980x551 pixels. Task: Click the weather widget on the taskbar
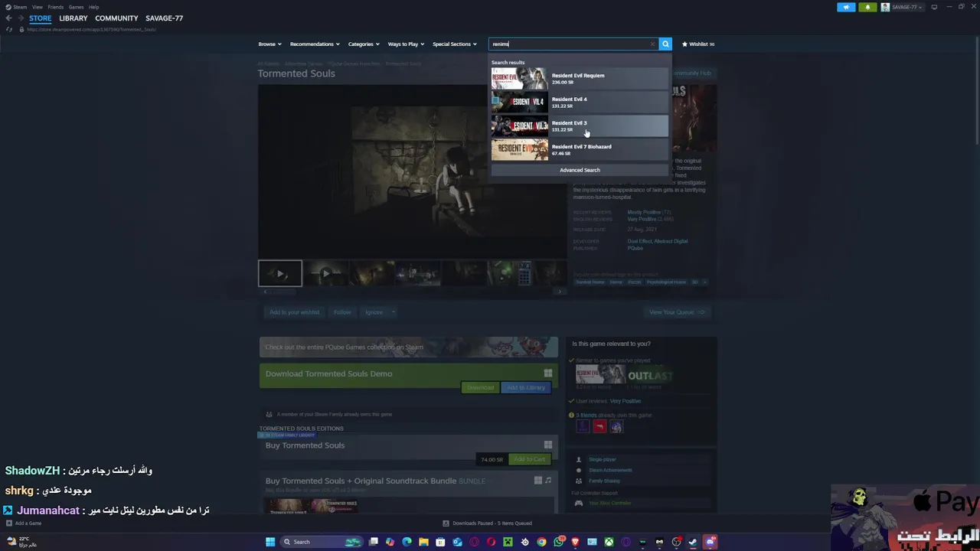pyautogui.click(x=21, y=542)
